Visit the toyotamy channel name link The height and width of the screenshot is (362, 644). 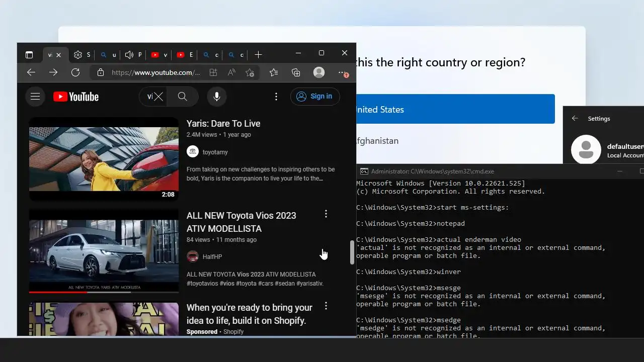click(x=215, y=152)
